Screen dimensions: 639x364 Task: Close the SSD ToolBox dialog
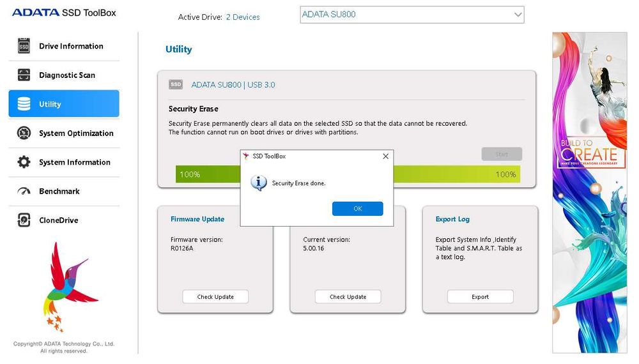pos(385,156)
